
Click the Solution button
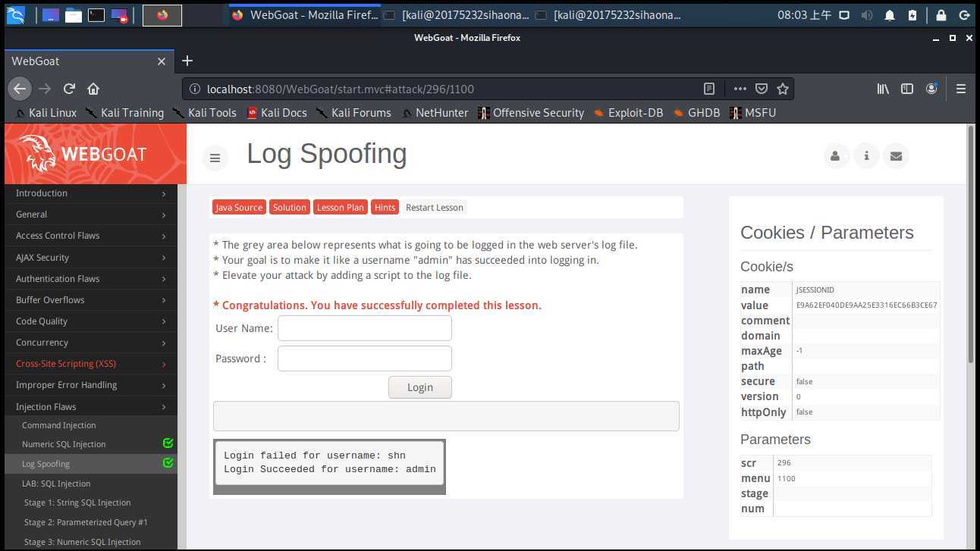[290, 208]
